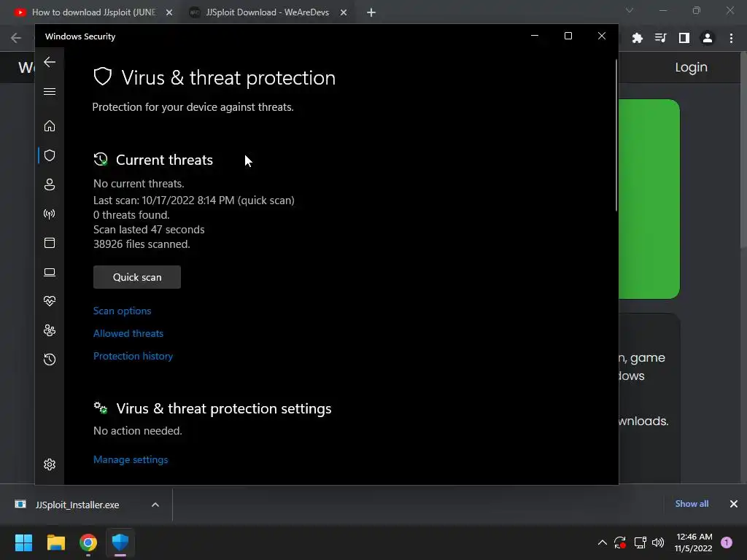
Task: Open volume icon in system tray
Action: [658, 542]
